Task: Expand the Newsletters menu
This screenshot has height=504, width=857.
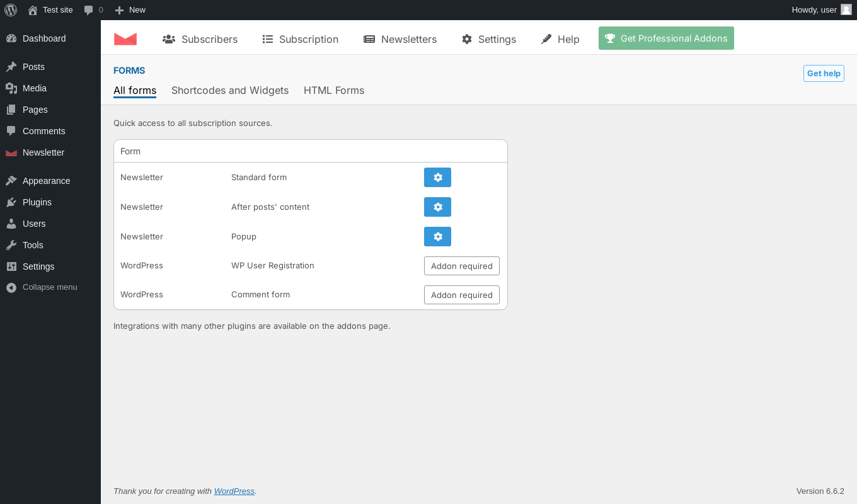Action: point(400,39)
